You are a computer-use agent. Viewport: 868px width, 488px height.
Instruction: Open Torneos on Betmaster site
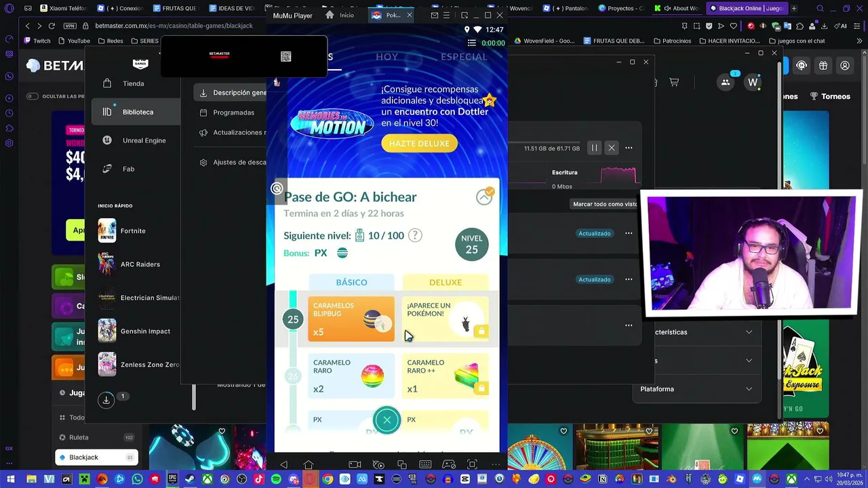click(x=829, y=96)
